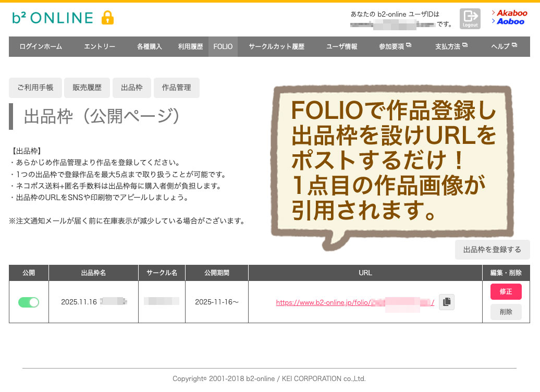Viewport: 540px width, 392px height.
Task: Open ユーザ情報 menu item
Action: [341, 46]
